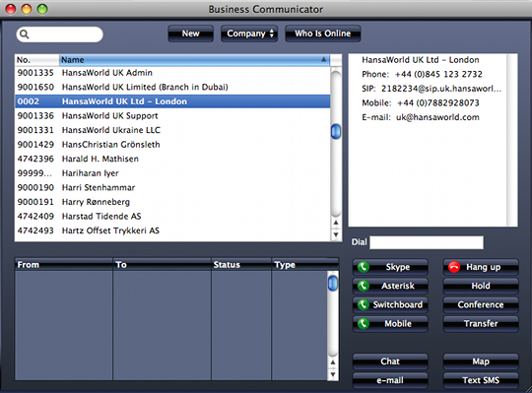This screenshot has width=532, height=393.
Task: Click call log scroll down arrow
Action: tap(333, 374)
